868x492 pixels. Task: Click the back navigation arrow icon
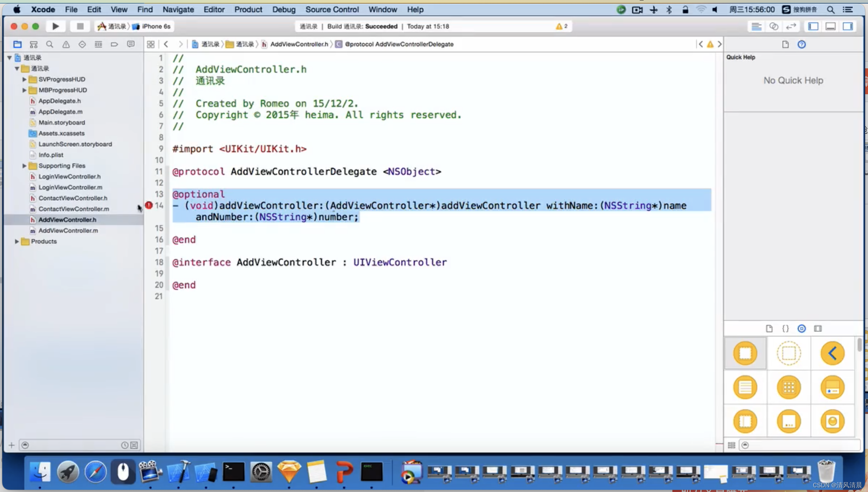[166, 44]
